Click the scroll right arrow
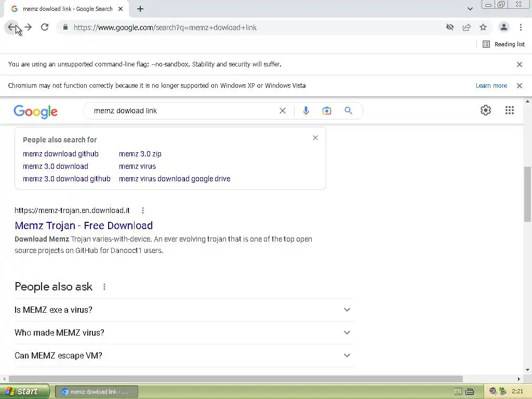 (519, 379)
